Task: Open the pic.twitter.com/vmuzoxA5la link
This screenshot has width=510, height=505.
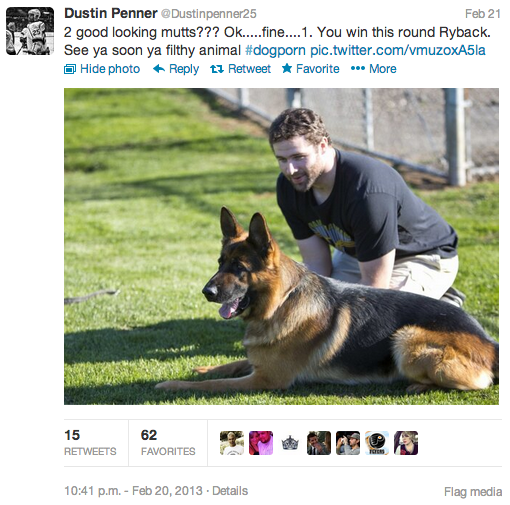Action: pyautogui.click(x=398, y=51)
